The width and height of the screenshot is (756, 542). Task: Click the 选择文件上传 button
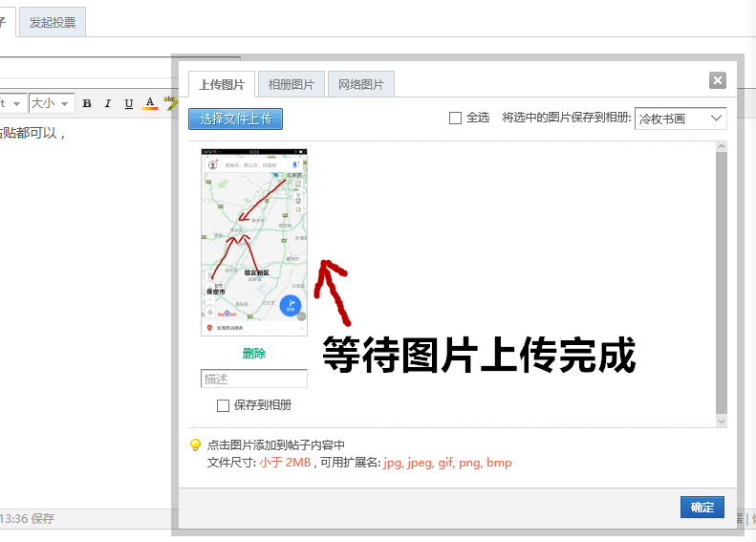point(235,119)
